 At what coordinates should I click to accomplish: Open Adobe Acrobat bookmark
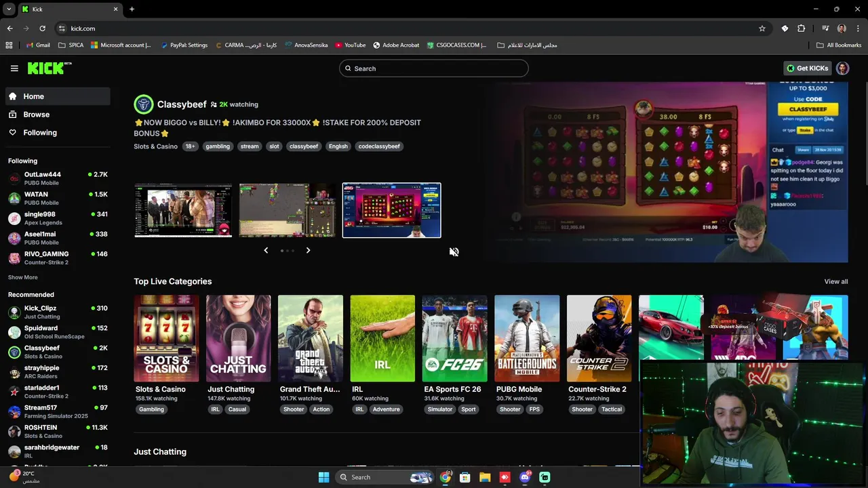(x=396, y=45)
